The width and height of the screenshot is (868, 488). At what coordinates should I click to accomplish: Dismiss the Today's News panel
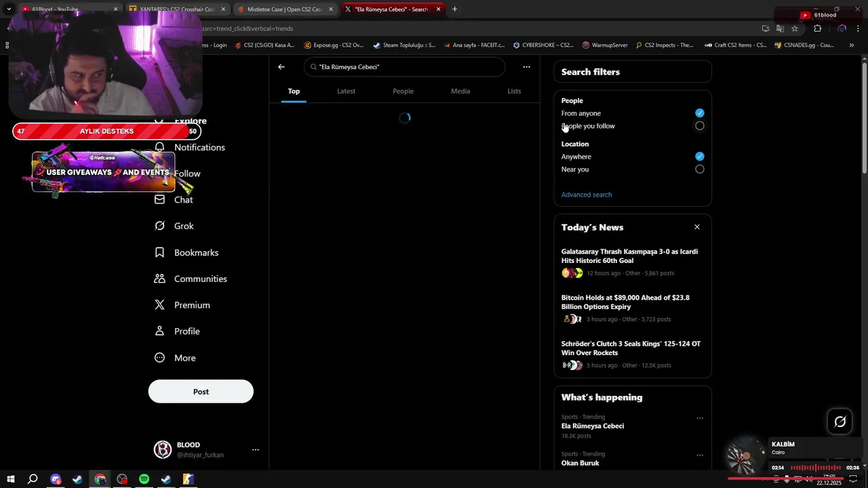[696, 227]
